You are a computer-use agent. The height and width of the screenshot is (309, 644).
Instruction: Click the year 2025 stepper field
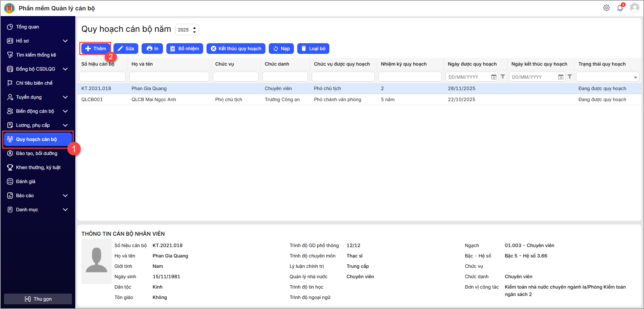tap(187, 30)
